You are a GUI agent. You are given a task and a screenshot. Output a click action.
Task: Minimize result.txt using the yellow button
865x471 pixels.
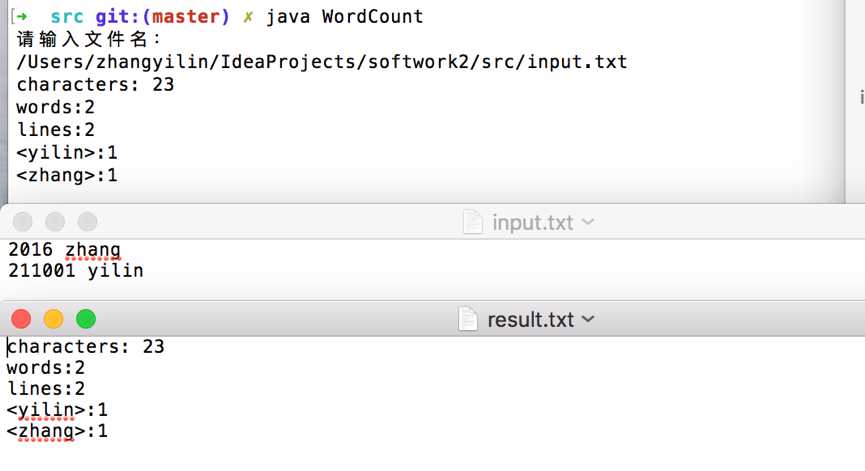point(54,319)
